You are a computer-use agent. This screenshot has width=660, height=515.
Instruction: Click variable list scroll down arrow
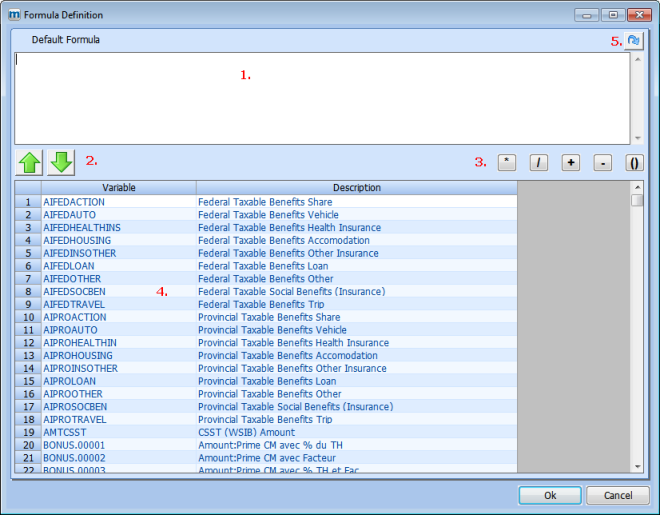click(x=637, y=467)
